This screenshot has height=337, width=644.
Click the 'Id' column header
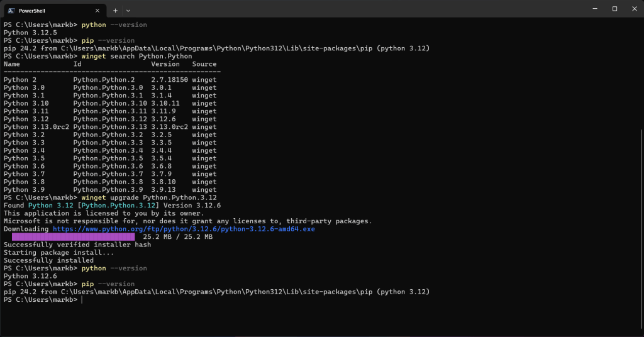pyautogui.click(x=77, y=64)
